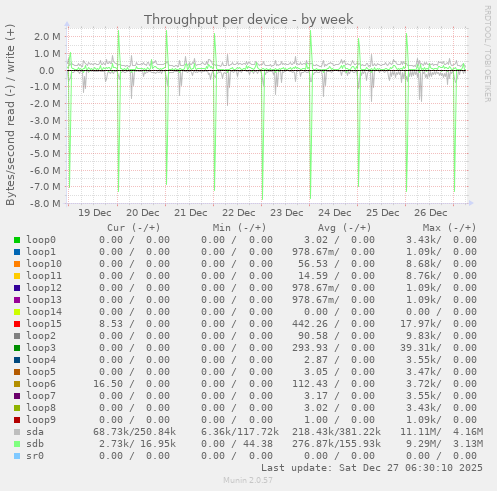Click sdb average '276.87k/155.93k'
The image size is (497, 491).
pyautogui.click(x=336, y=444)
